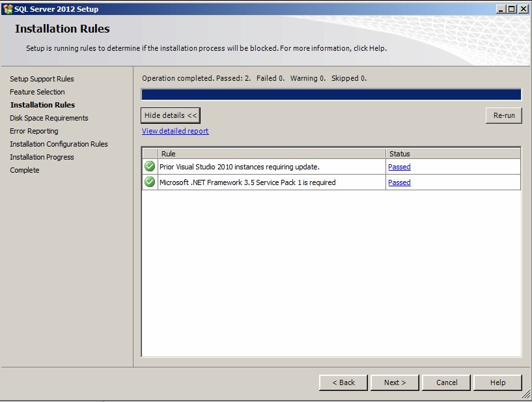Re-run the installation rules check
This screenshot has width=532, height=402.
(x=504, y=115)
